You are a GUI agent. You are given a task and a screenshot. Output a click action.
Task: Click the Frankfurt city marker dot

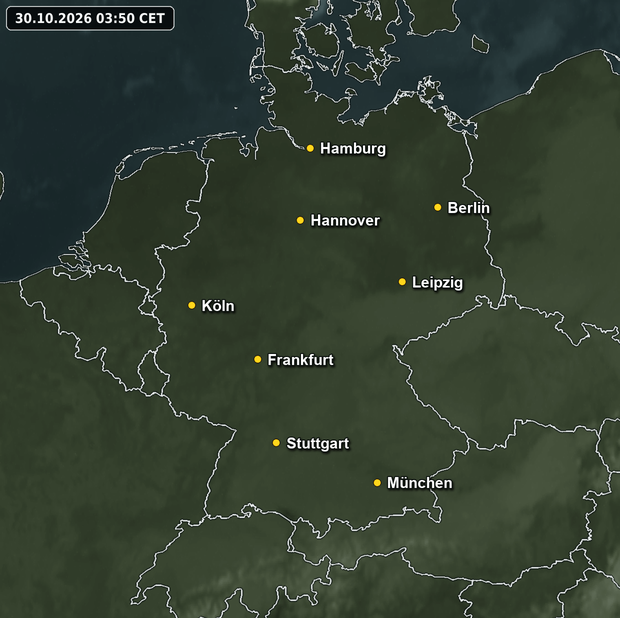(x=257, y=359)
